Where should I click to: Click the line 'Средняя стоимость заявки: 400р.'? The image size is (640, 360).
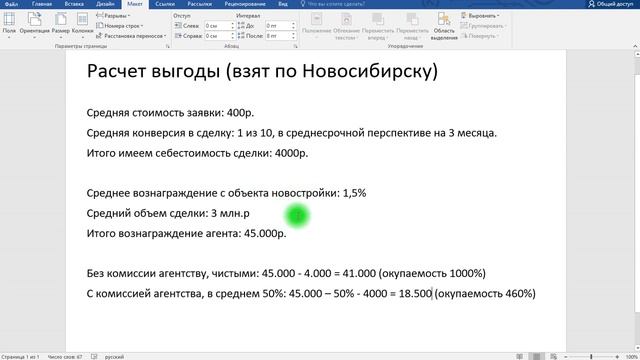[170, 113]
